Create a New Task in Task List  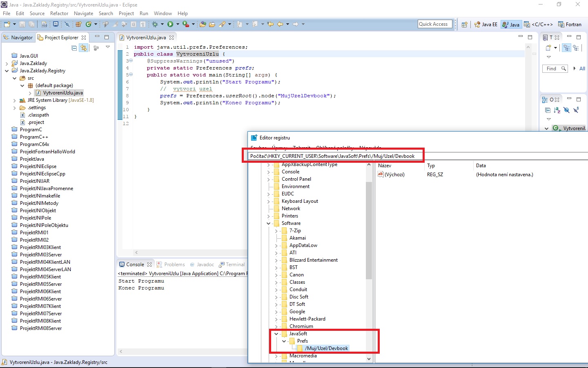click(x=548, y=48)
